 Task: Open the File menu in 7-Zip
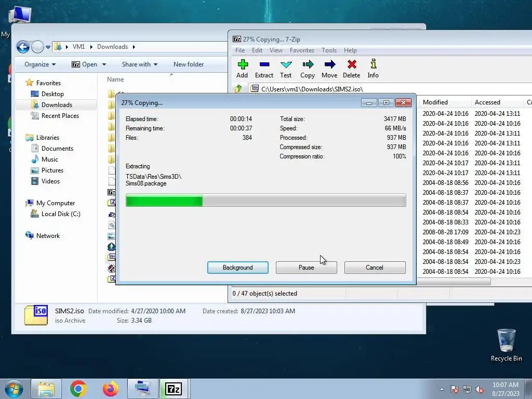pyautogui.click(x=240, y=50)
